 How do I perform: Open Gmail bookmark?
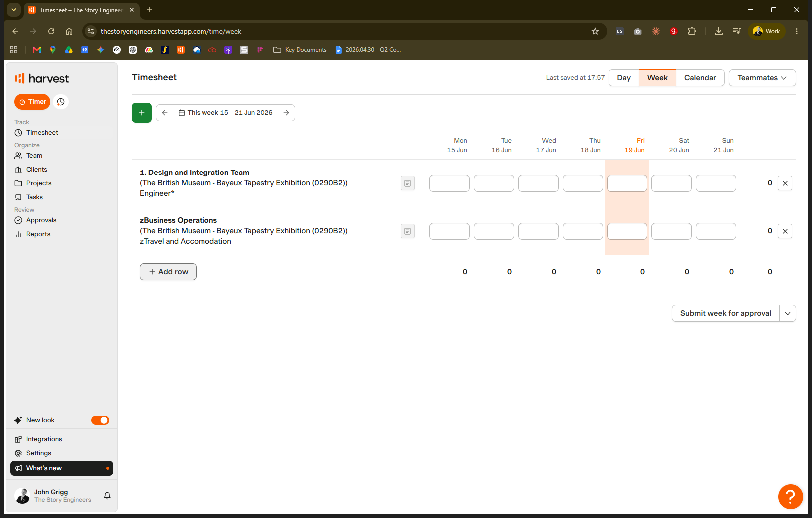(x=37, y=50)
